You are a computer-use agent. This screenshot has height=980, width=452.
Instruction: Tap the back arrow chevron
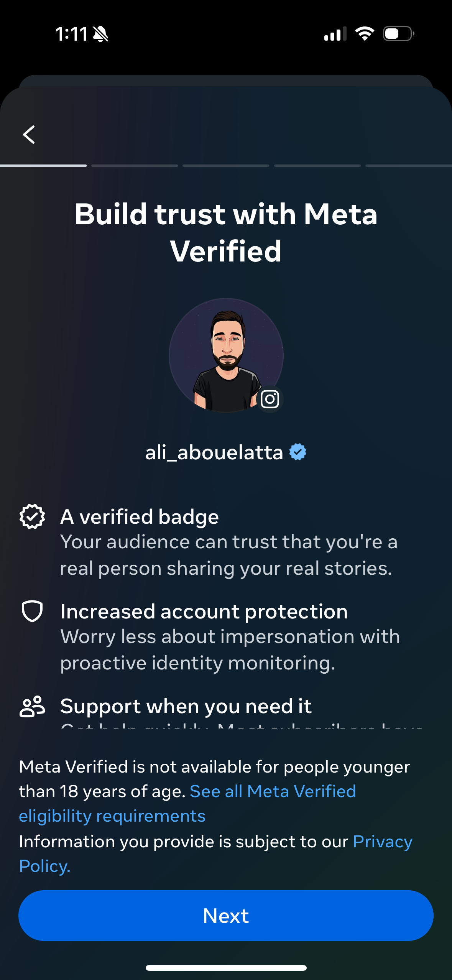point(29,135)
